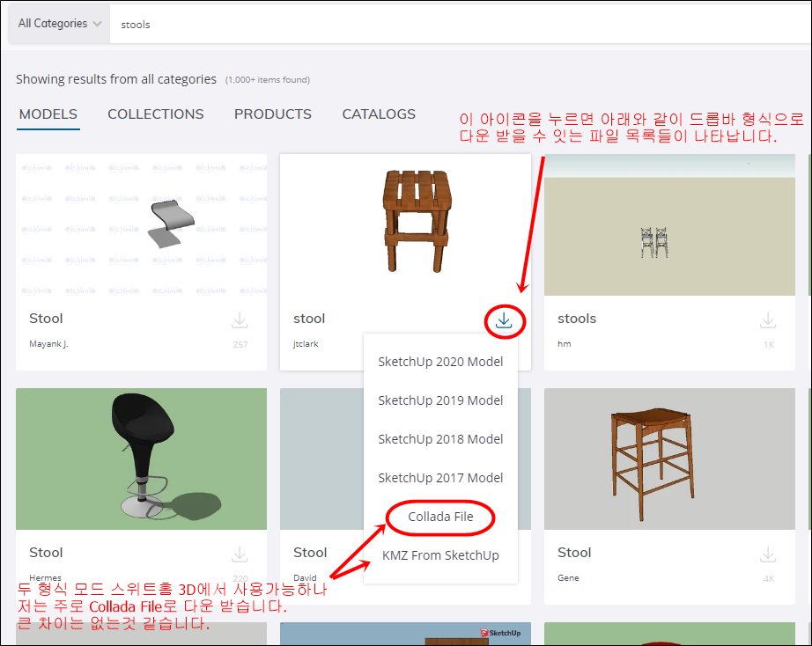Click the "Stool" title by Mayank J.
812x646 pixels.
coord(46,319)
